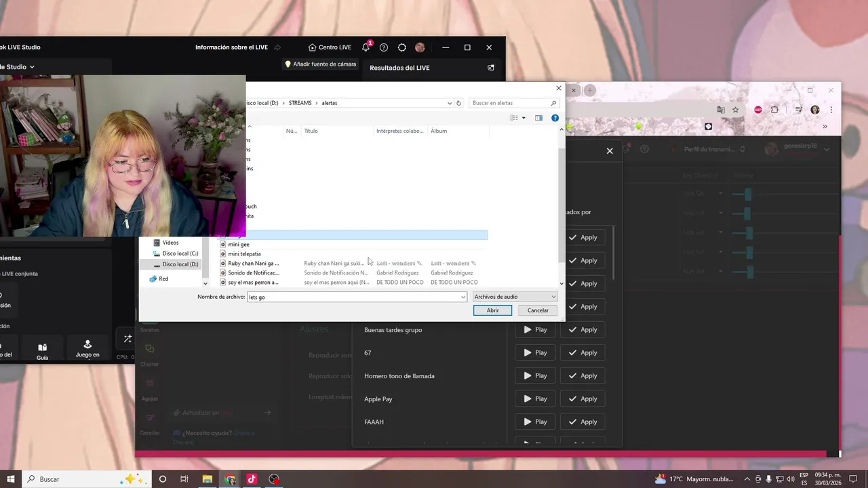This screenshot has width=868, height=488.
Task: Select alertas in the breadcrumb path
Action: click(x=330, y=103)
